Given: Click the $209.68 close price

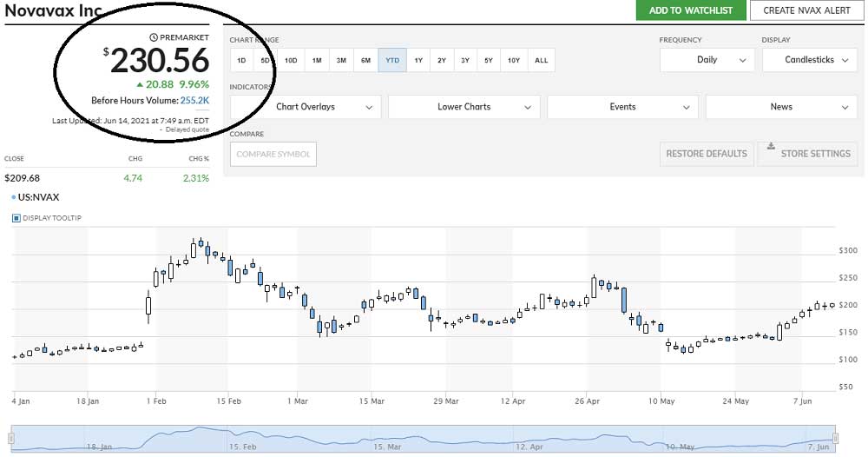Looking at the screenshot, I should 23,178.
